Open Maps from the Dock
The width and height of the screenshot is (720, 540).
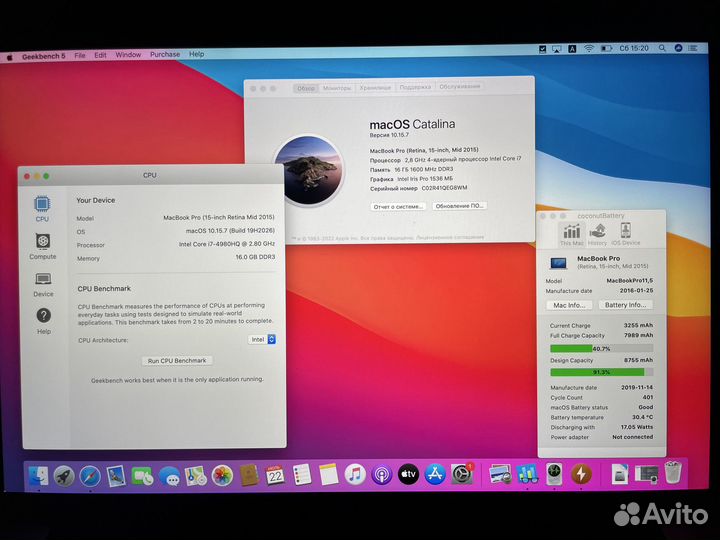[x=196, y=476]
